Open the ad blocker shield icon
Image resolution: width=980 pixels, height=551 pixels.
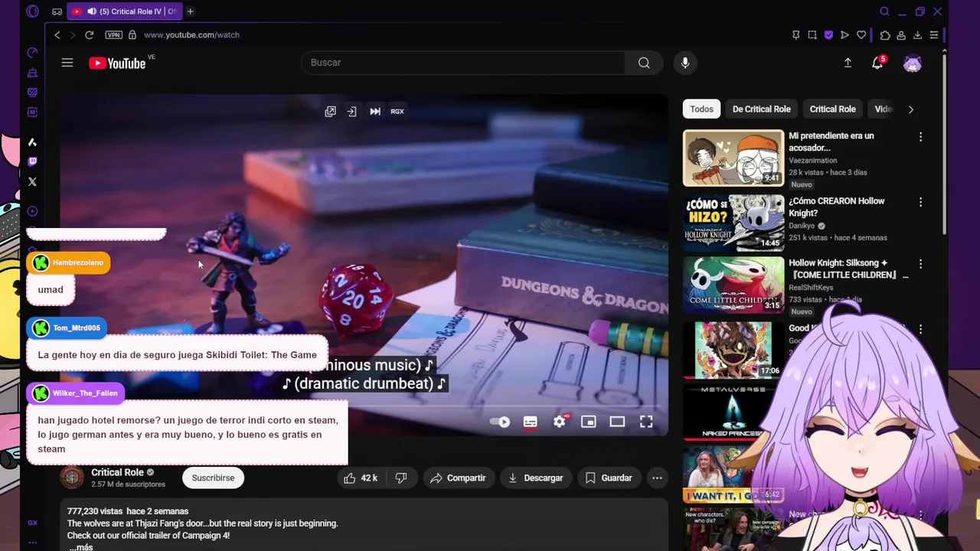click(x=828, y=35)
